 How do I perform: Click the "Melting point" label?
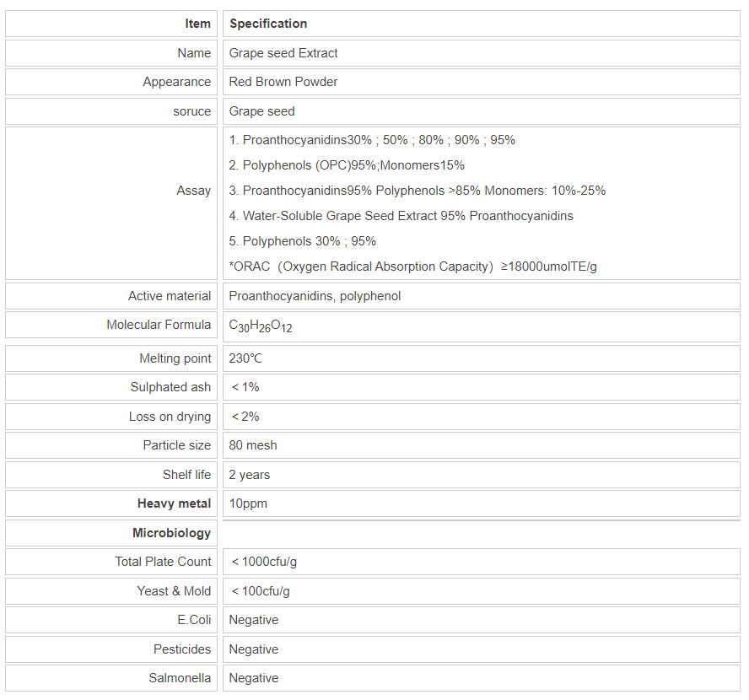(175, 358)
